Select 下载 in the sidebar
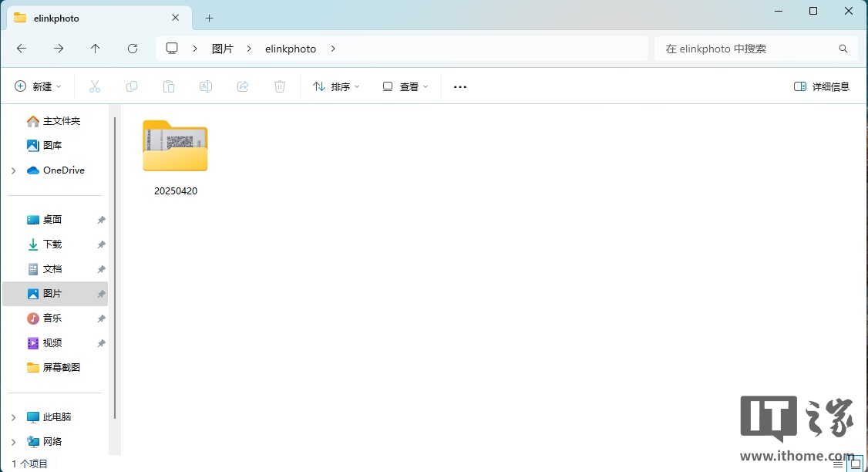The height and width of the screenshot is (472, 868). coord(52,244)
